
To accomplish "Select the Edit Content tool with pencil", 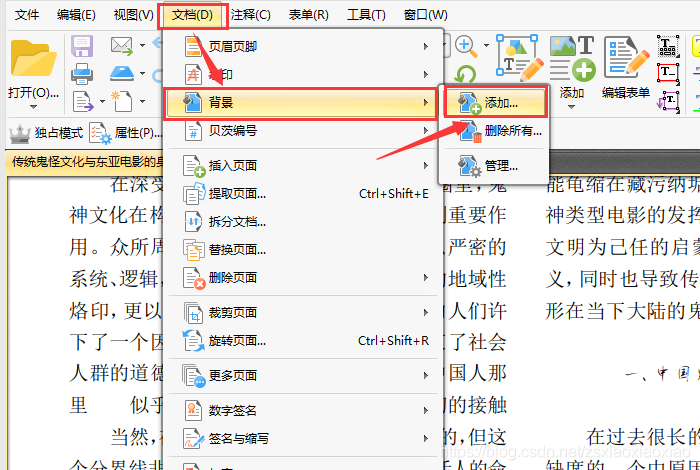I will tap(520, 58).
